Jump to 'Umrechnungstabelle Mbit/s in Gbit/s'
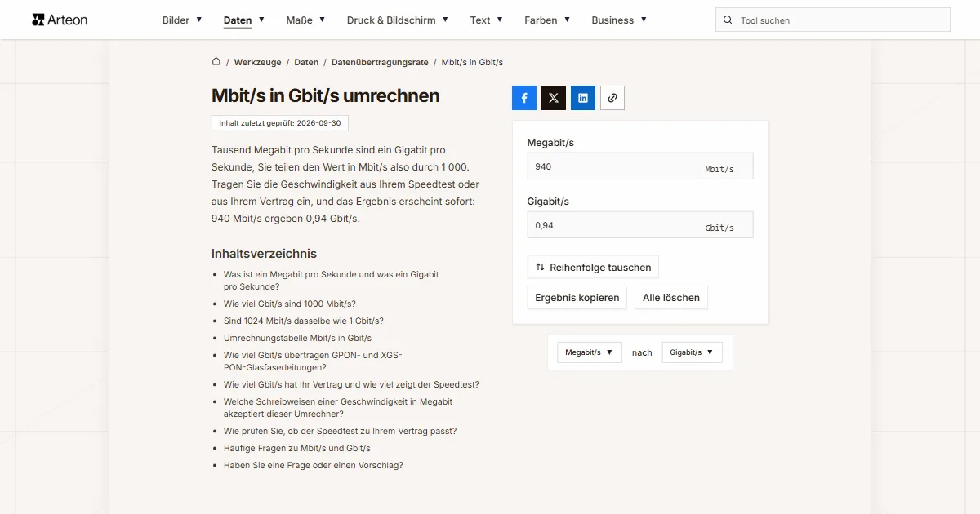The image size is (980, 514). point(297,338)
